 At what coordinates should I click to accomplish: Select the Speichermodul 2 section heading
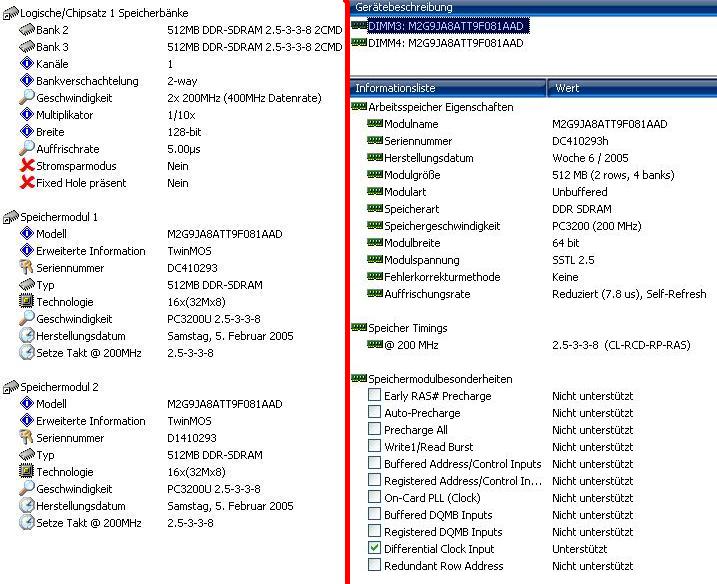pyautogui.click(x=59, y=387)
